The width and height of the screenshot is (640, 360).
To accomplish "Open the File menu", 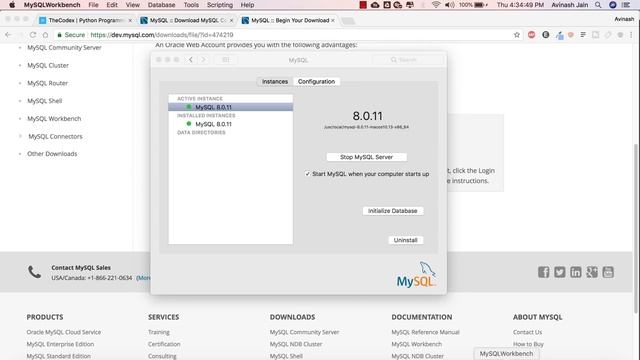I will click(93, 5).
